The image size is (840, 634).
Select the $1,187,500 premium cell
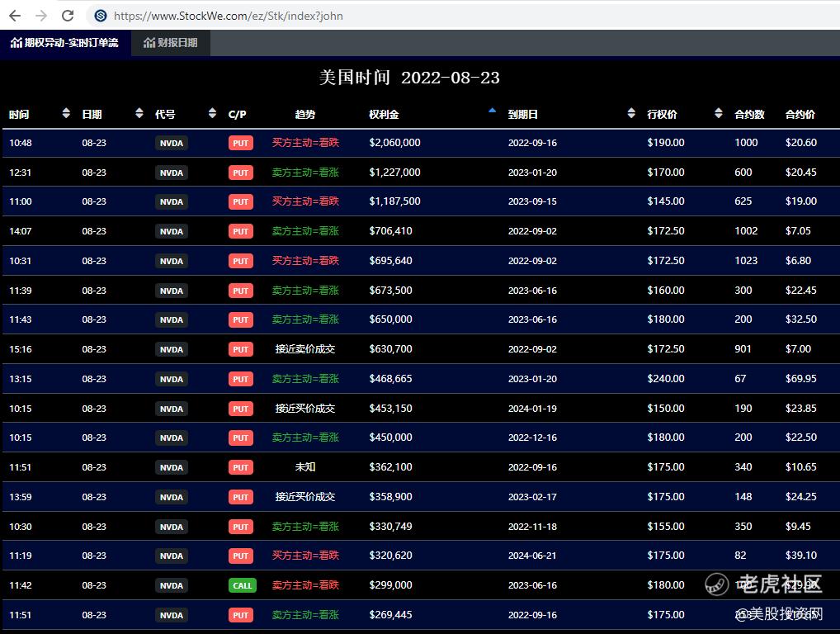coord(394,201)
